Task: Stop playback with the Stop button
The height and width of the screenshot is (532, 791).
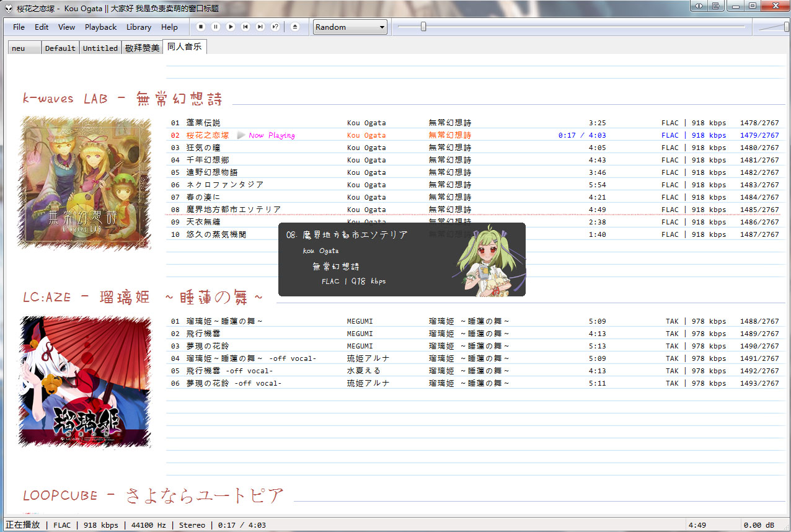Action: [x=201, y=27]
